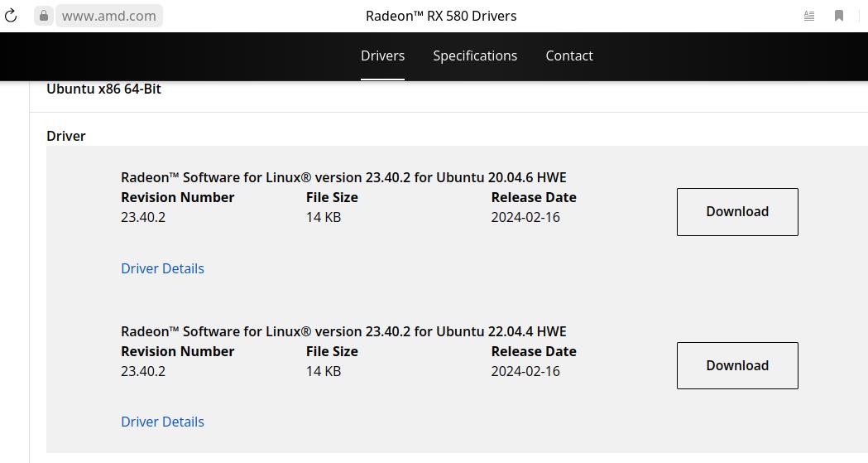Bookmark this page
This screenshot has width=868, height=463.
pyautogui.click(x=839, y=16)
